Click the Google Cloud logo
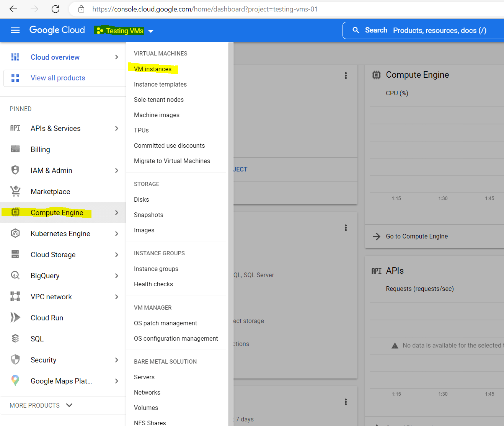Screen dimensions: 504x426 [57, 30]
